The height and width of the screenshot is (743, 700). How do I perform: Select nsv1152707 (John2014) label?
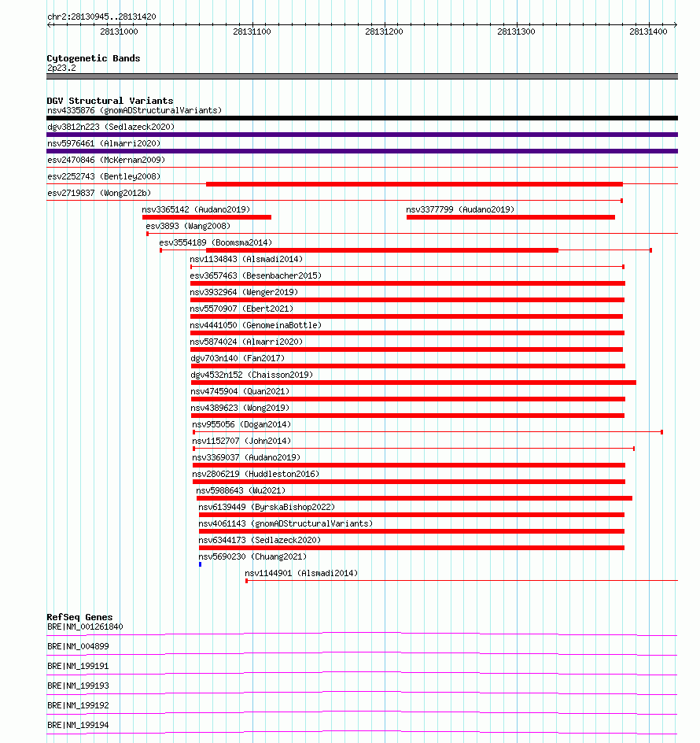pos(241,441)
